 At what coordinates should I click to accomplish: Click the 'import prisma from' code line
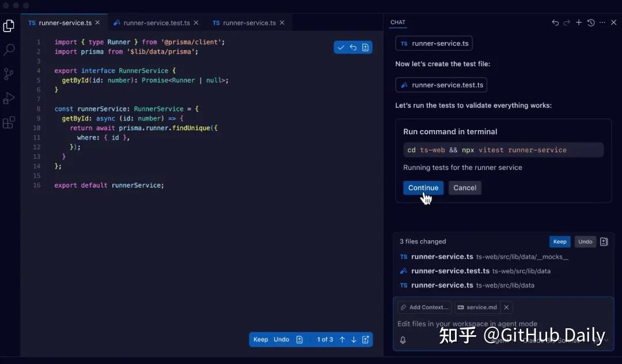pos(126,51)
